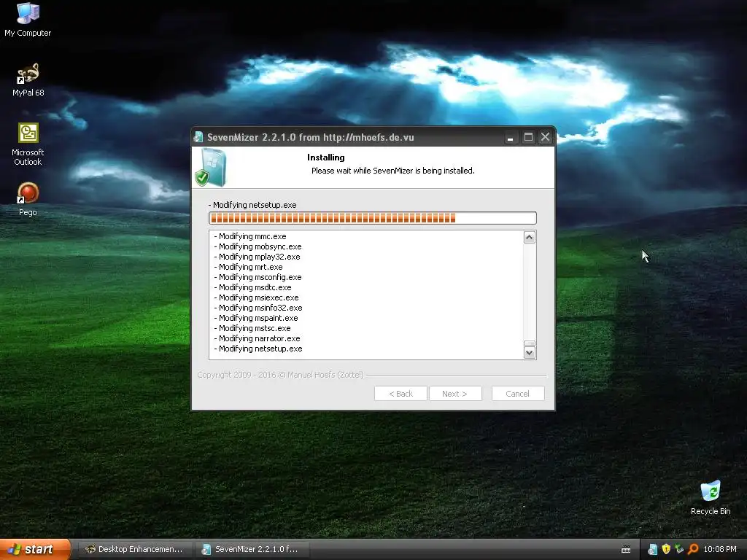Click the Cancel button
This screenshot has width=747, height=560.
tap(518, 394)
